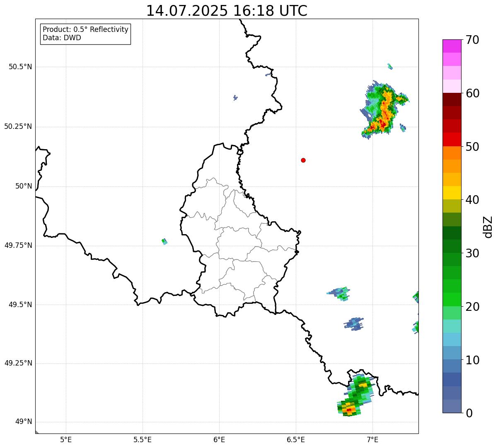Viewport: 498px width, 448px height.
Task: Click the colorbar tick value 50
Action: [x=472, y=147]
